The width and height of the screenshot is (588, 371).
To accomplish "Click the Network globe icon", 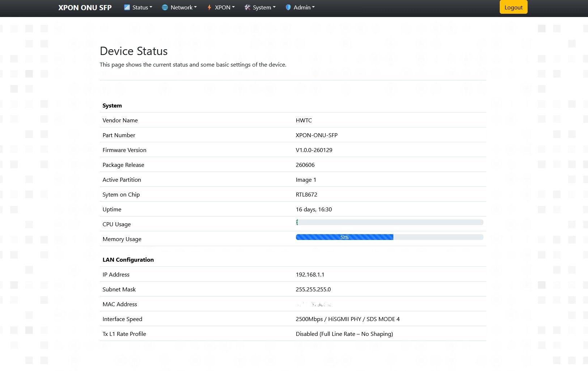I will click(165, 7).
